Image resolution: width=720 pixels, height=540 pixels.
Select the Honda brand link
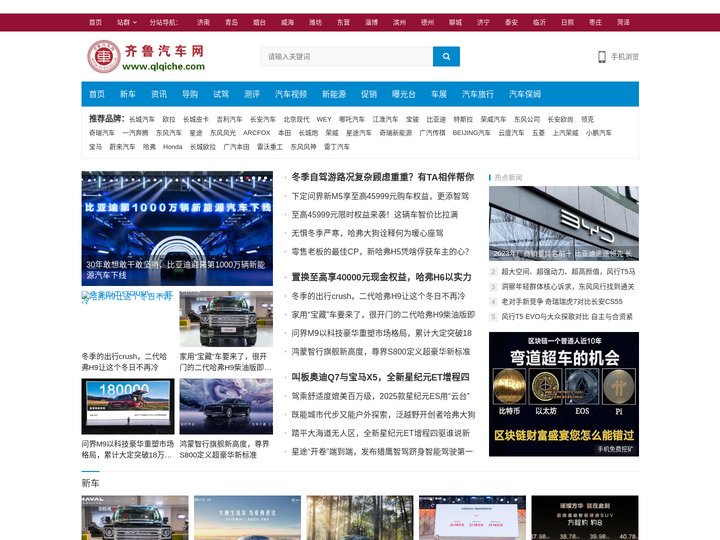(173, 147)
